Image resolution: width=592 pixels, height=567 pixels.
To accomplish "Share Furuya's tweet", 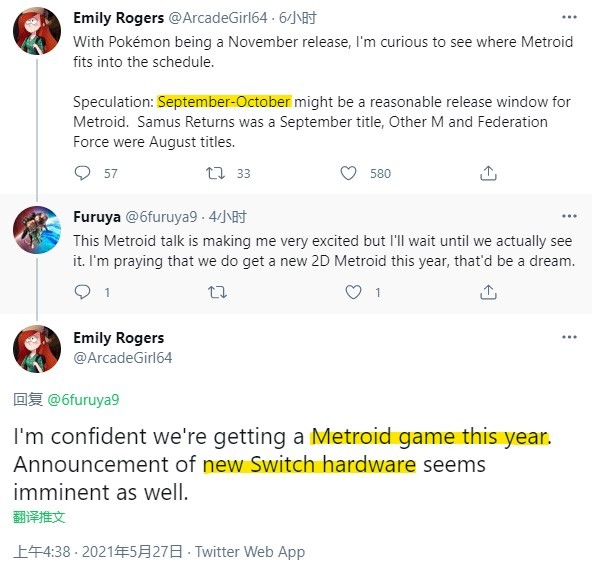I will click(488, 292).
